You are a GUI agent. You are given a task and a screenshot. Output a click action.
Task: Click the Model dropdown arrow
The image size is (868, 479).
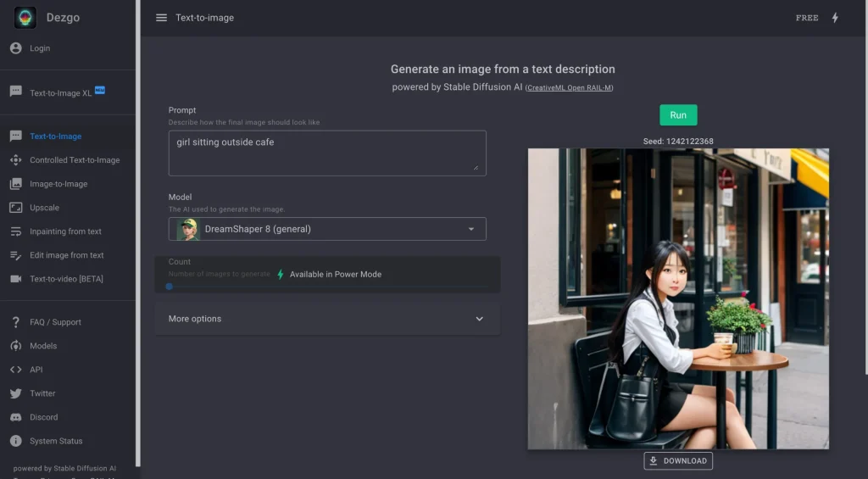tap(471, 229)
